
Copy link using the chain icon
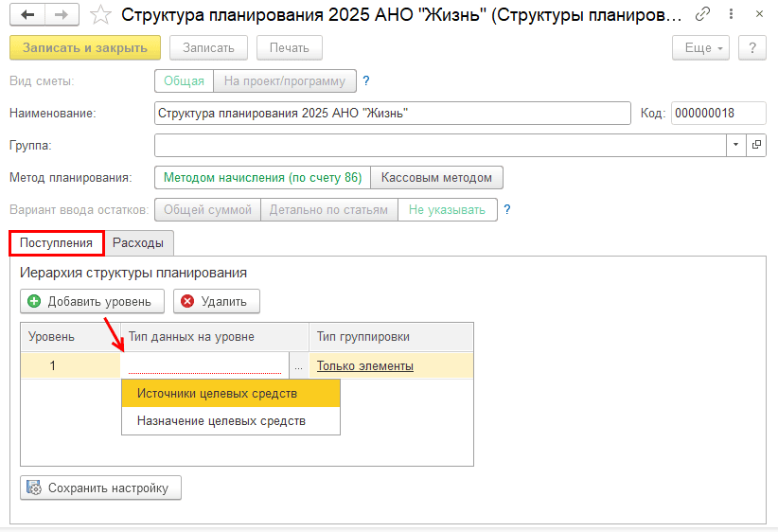(701, 15)
